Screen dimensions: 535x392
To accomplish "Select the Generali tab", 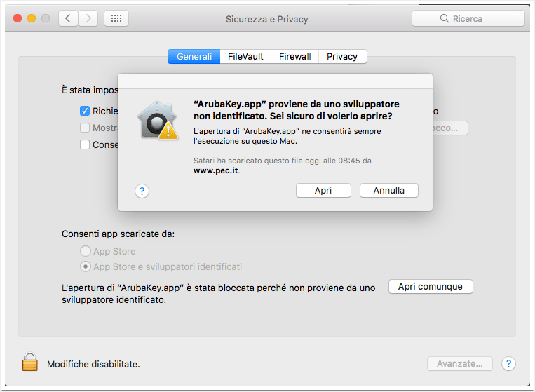I will coord(194,56).
